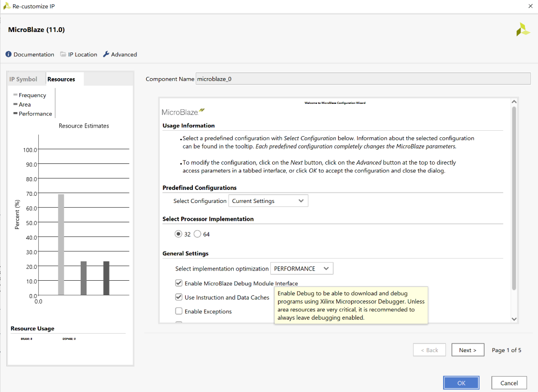
Task: Click the Advanced wrench icon
Action: 106,54
